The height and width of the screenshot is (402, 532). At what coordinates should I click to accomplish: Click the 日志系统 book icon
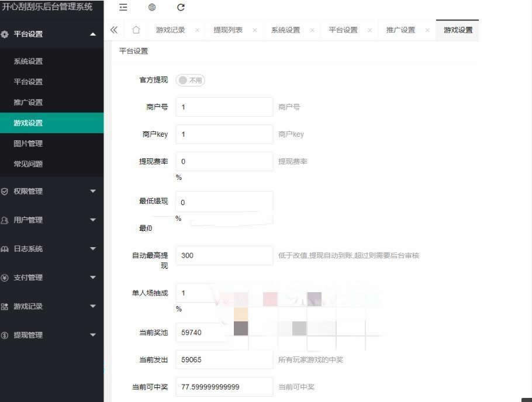(x=5, y=249)
